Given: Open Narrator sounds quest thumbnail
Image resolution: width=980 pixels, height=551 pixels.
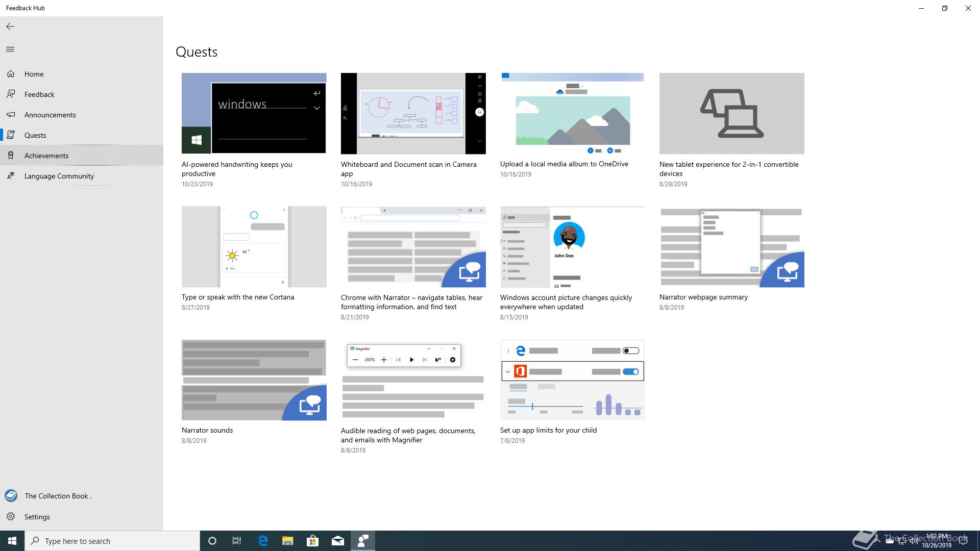Looking at the screenshot, I should [254, 380].
